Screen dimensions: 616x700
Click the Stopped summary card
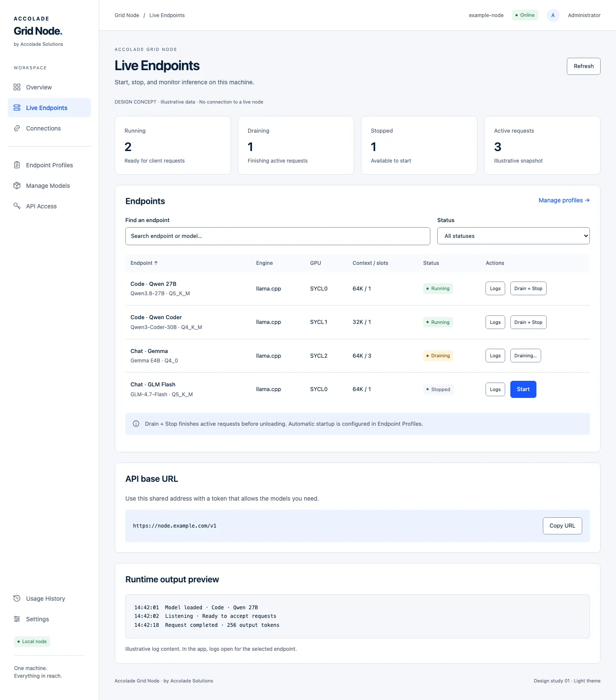419,145
